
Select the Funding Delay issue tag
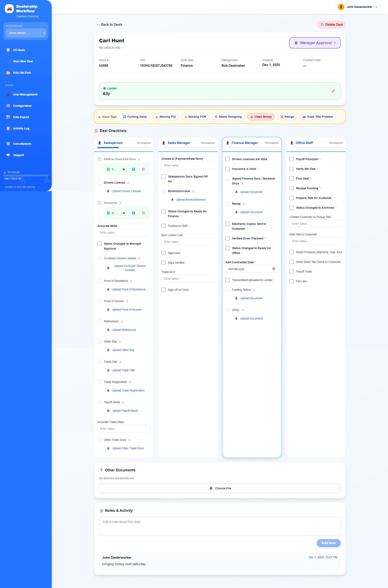point(135,117)
